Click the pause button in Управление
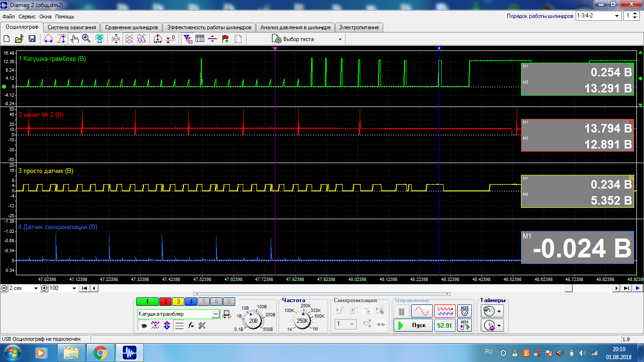The image size is (644, 362). tap(402, 311)
